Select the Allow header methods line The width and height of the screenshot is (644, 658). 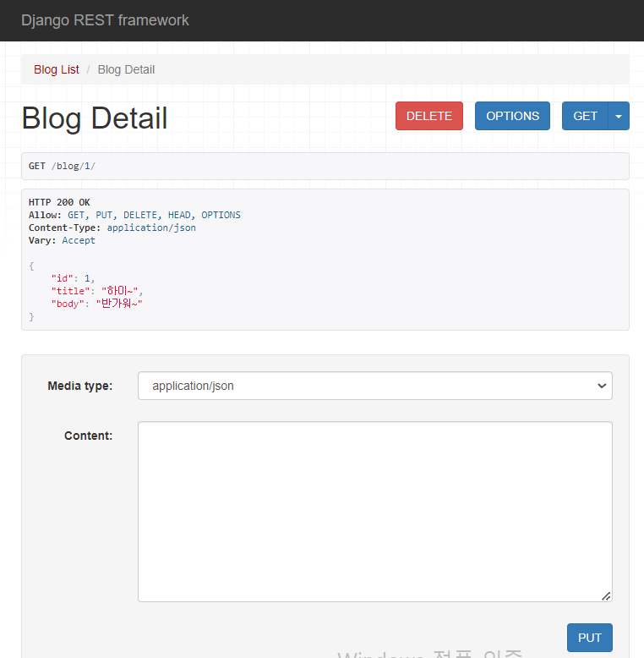point(134,215)
